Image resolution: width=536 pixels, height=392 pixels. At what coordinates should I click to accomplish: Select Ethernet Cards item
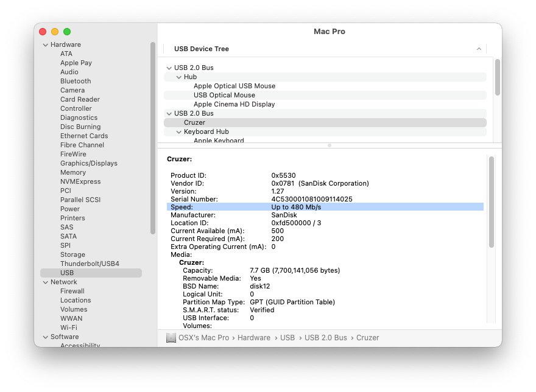[84, 136]
